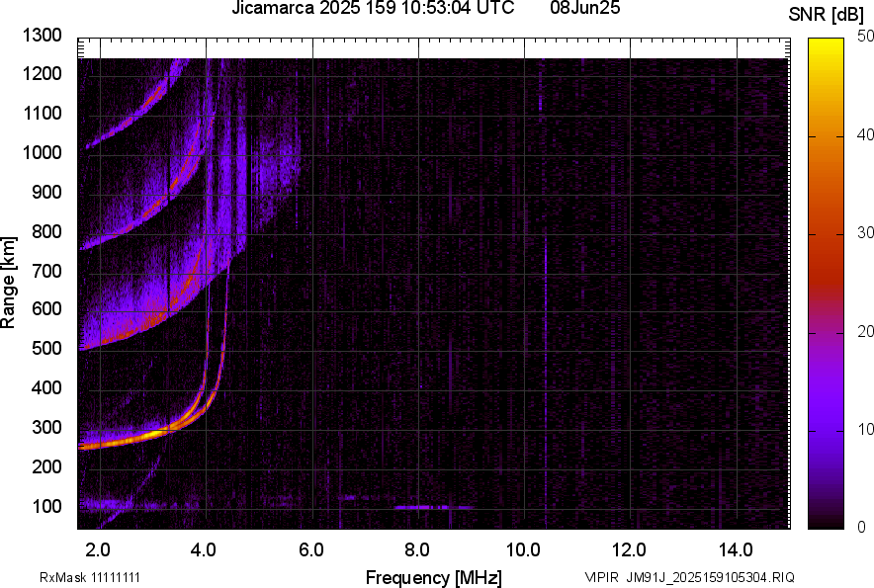Click the 700 range tick label

tap(46, 271)
